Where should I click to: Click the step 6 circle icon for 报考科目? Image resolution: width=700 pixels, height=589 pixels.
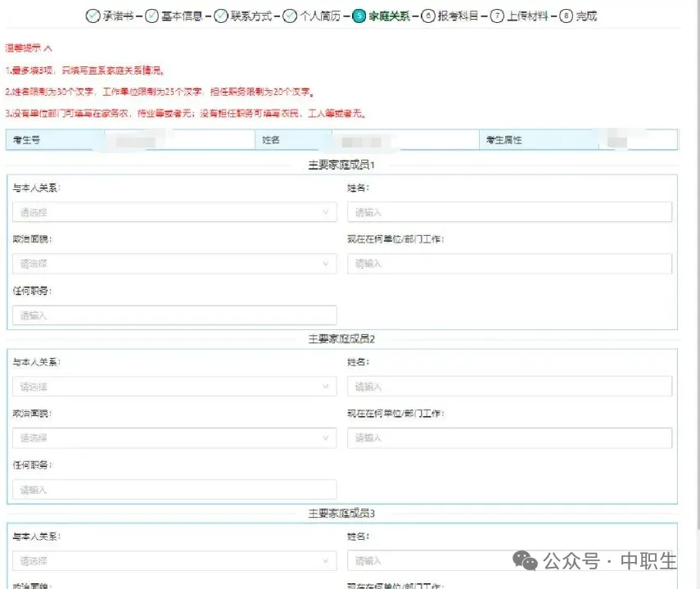tap(427, 16)
